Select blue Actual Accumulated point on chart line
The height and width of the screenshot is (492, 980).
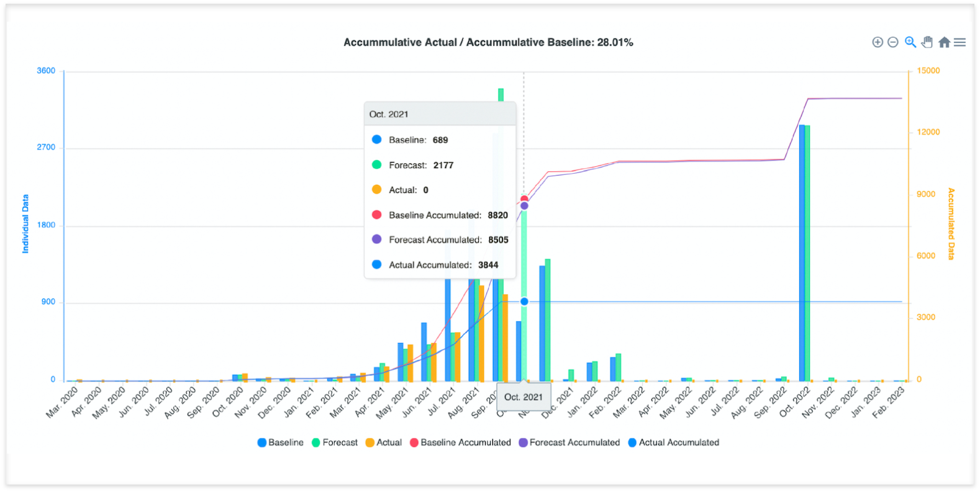[524, 302]
